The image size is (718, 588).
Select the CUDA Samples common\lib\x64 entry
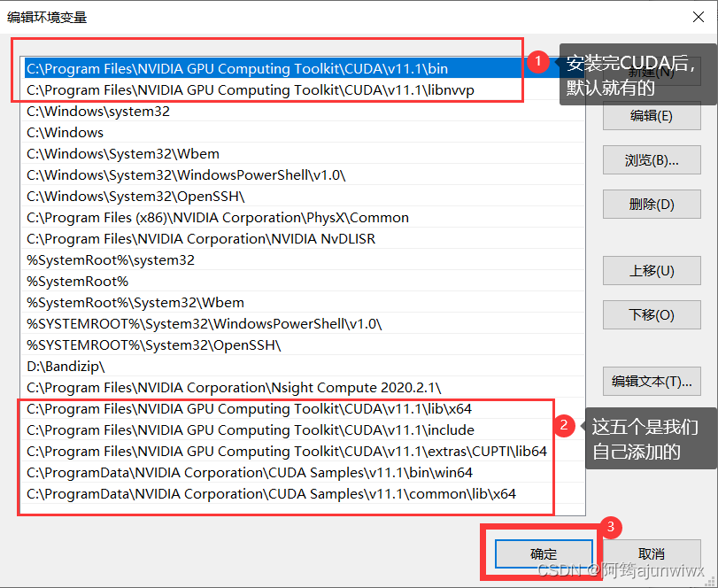(302, 494)
